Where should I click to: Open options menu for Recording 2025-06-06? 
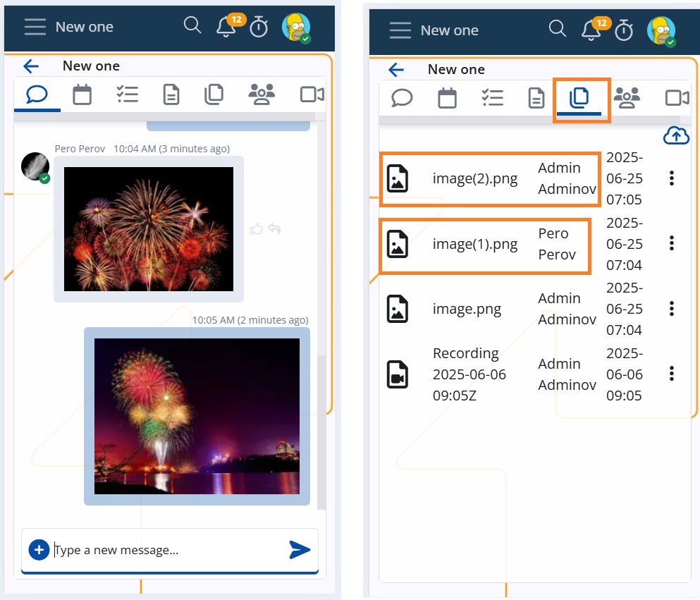pyautogui.click(x=671, y=374)
